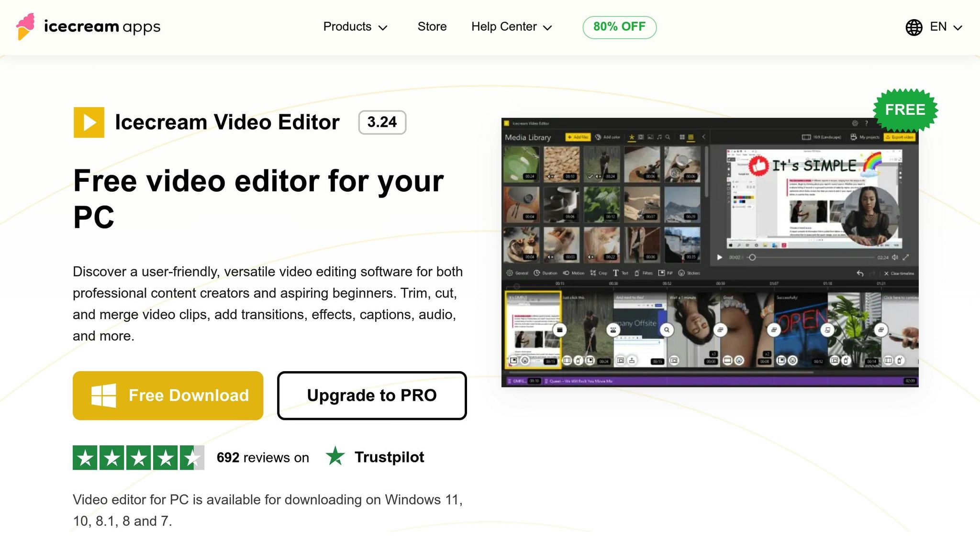Click the 80% OFF promo badge
This screenshot has height=551, width=980.
(x=619, y=27)
